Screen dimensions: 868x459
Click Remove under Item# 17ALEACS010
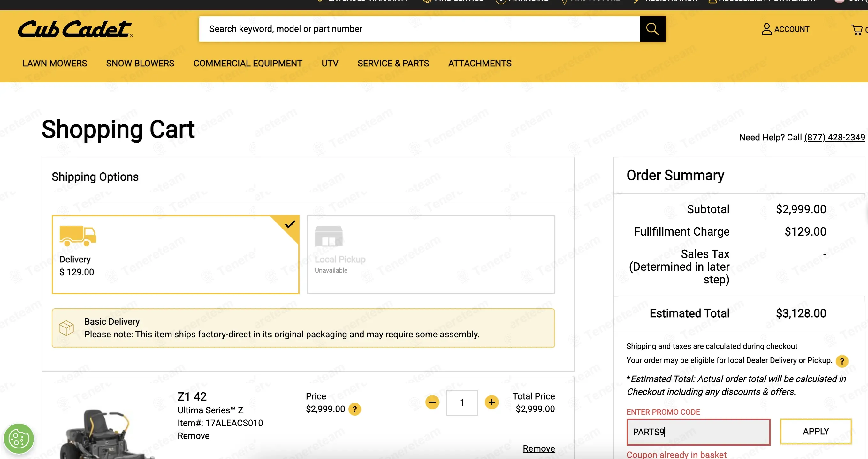(194, 436)
